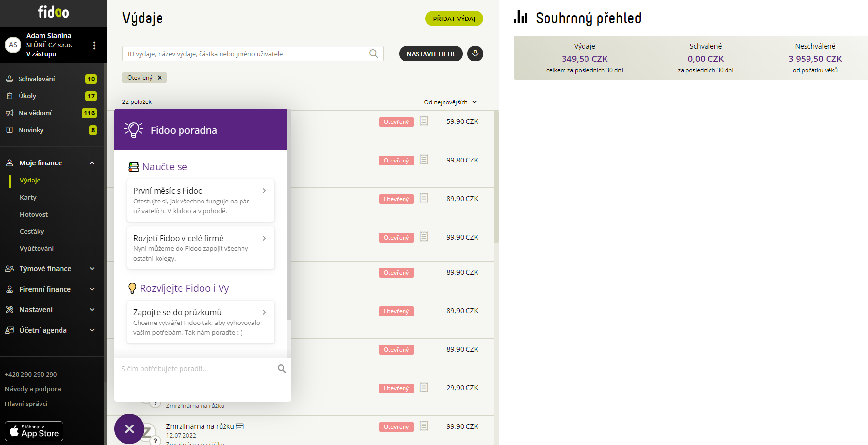
Task: Click the Schválené 0,00 CZK summary
Action: click(x=706, y=58)
